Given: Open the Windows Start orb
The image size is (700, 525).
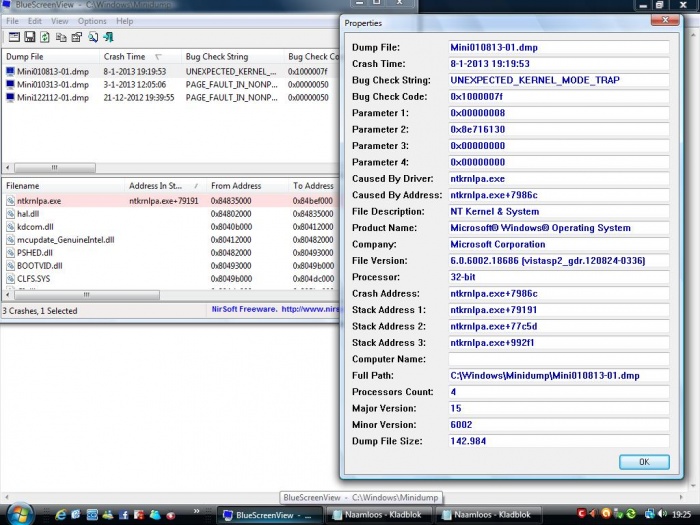Looking at the screenshot, I should (x=20, y=514).
